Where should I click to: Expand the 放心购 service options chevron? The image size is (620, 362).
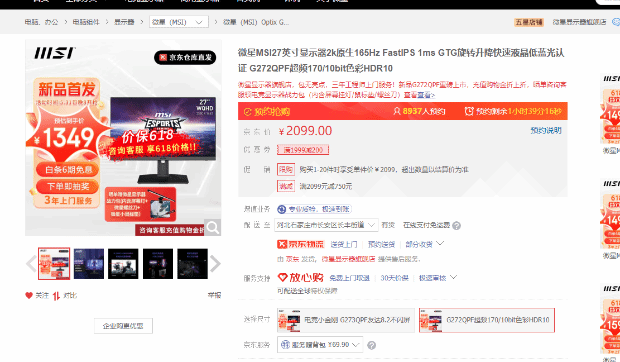(x=454, y=277)
